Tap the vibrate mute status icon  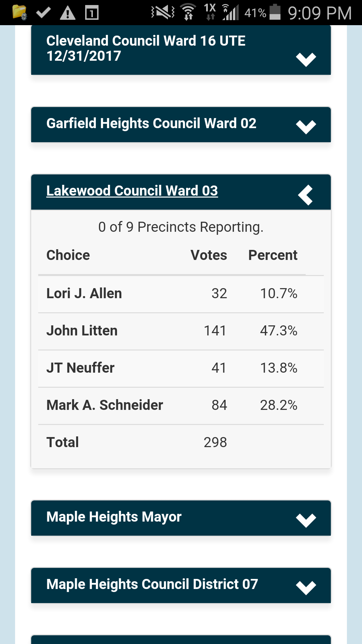tap(163, 12)
